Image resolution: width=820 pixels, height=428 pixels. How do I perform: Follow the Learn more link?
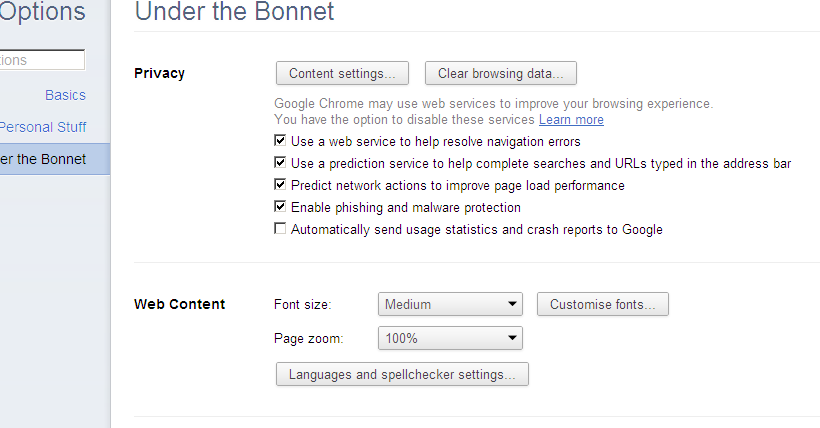(571, 120)
